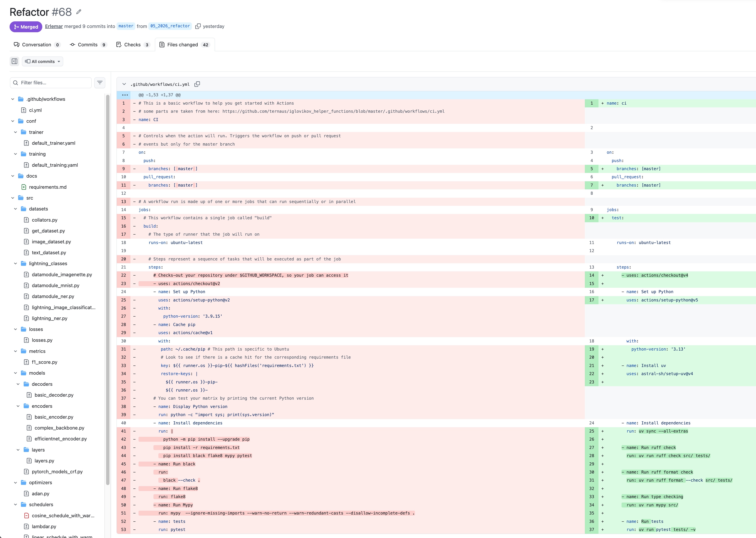Click the ci.yml file icon in tree
This screenshot has width=756, height=538.
coord(23,110)
